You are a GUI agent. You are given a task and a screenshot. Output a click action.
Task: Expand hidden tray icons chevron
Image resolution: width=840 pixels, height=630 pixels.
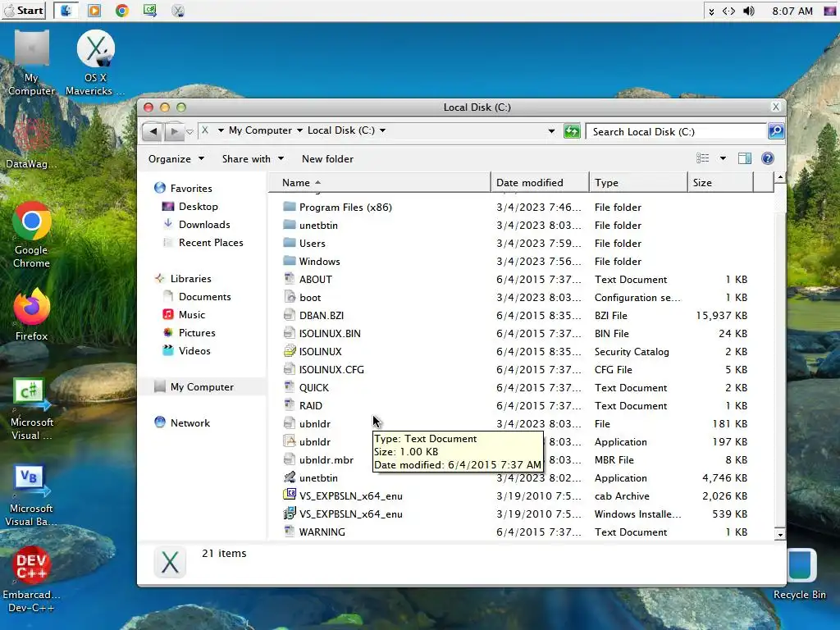(x=711, y=11)
